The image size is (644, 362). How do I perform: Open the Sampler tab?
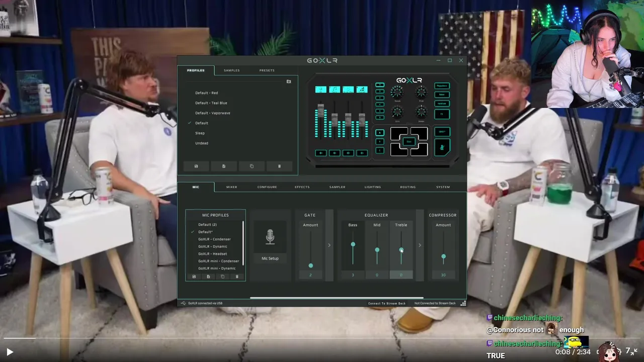[337, 187]
